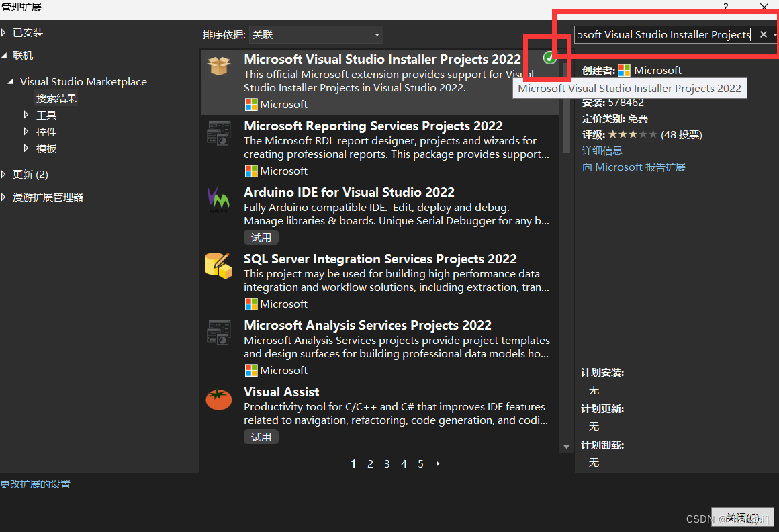This screenshot has width=779, height=532.
Task: Select SQL Server Integration Services Projects 2022 title
Action: point(380,259)
